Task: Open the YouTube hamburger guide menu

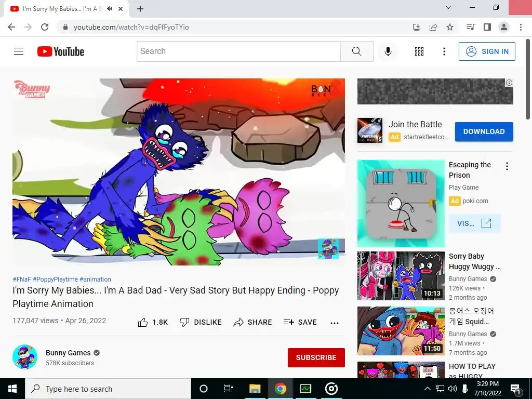Action: [x=19, y=51]
